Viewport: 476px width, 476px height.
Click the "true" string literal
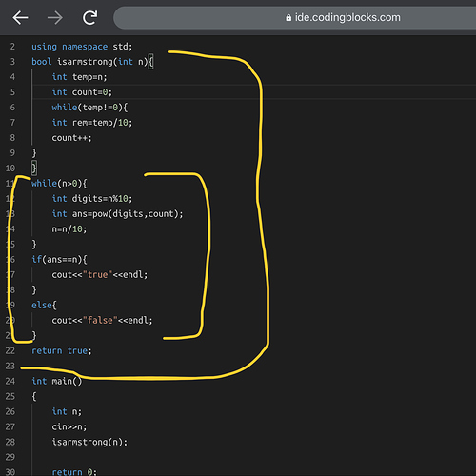(x=97, y=274)
